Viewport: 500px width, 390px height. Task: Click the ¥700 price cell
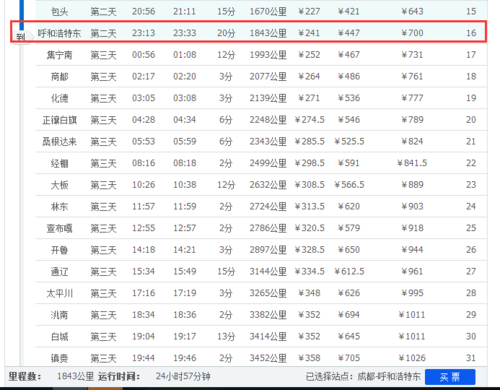[x=412, y=33]
